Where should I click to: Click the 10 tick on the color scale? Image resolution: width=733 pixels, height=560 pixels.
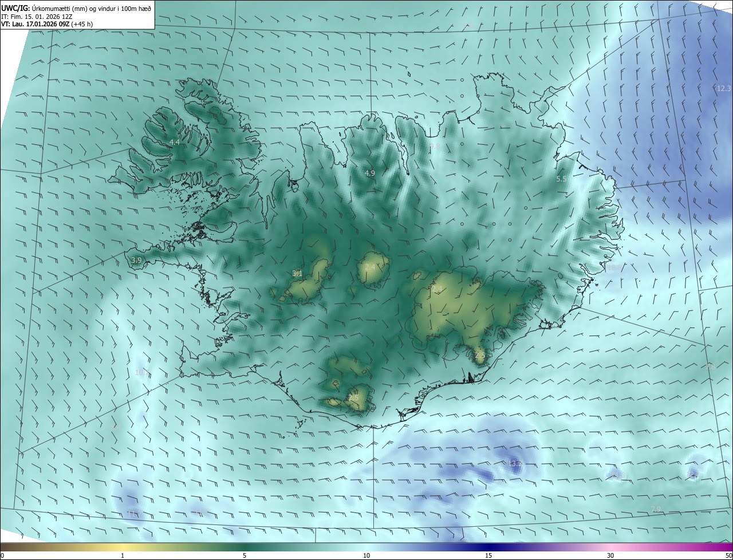[x=366, y=555]
